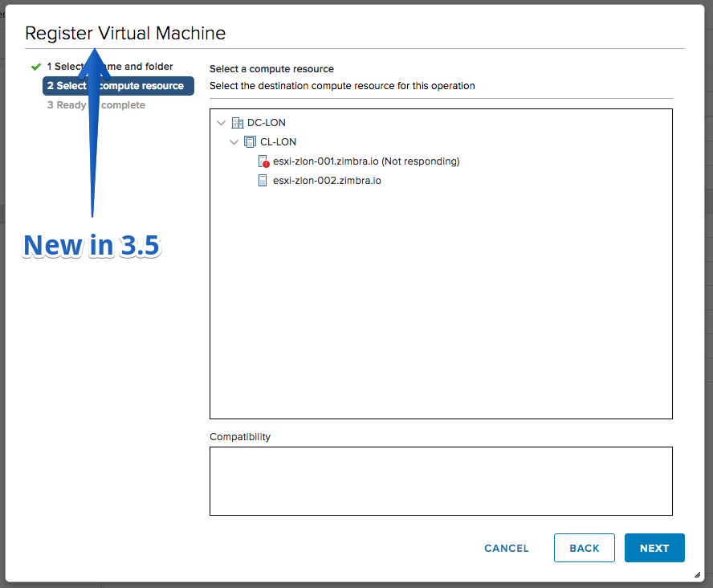Proceed with the NEXT button

[654, 548]
